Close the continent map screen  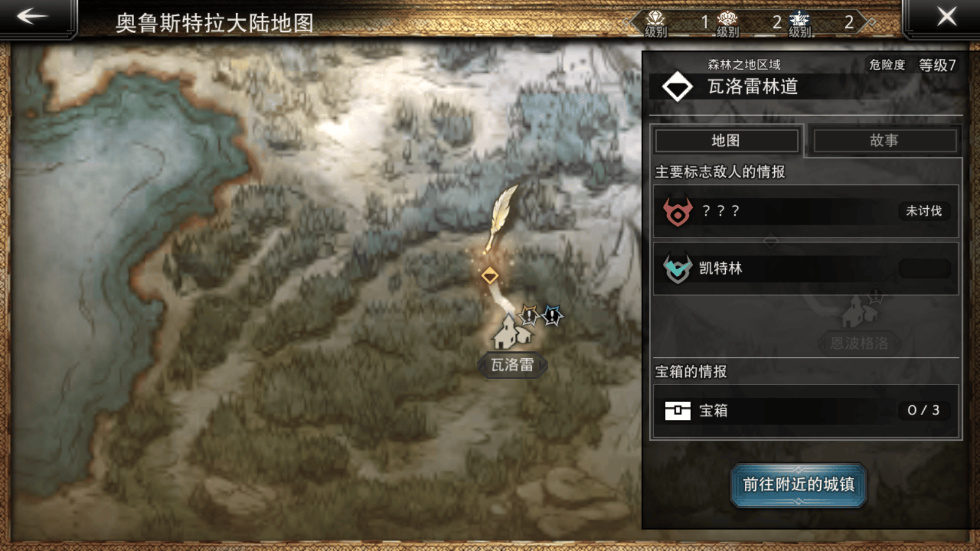click(x=947, y=17)
